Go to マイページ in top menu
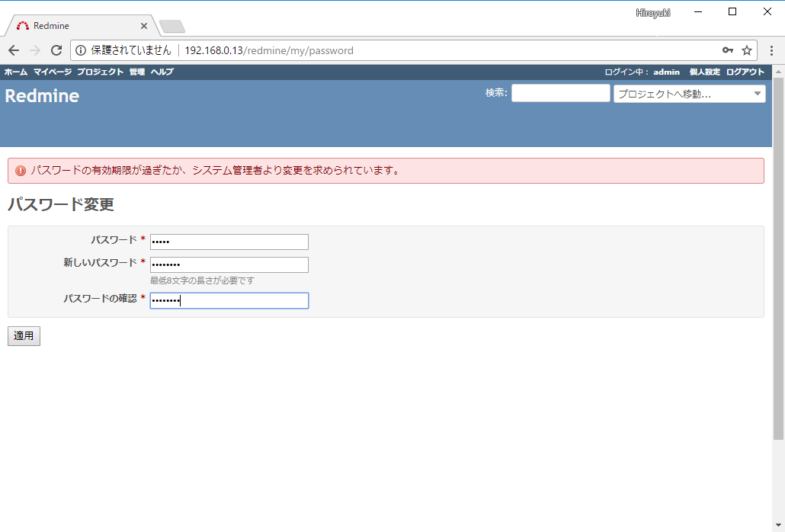 pos(53,72)
